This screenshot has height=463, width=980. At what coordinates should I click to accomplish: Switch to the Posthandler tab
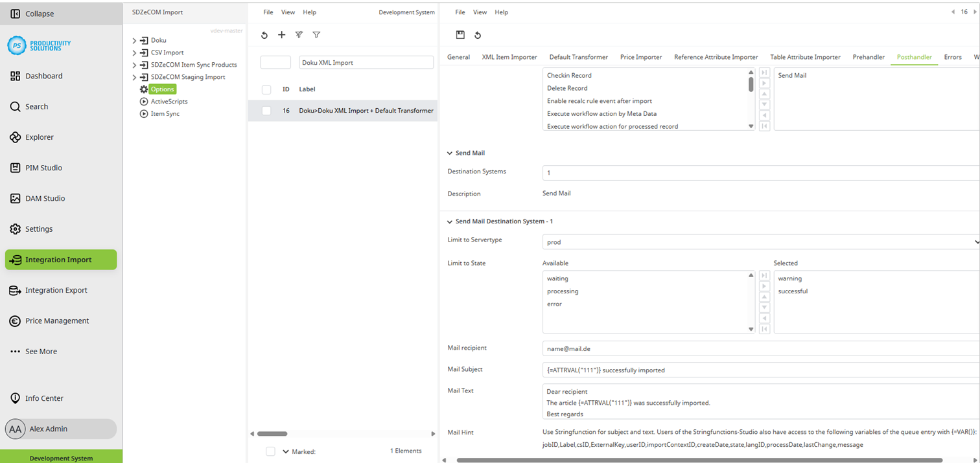point(914,57)
